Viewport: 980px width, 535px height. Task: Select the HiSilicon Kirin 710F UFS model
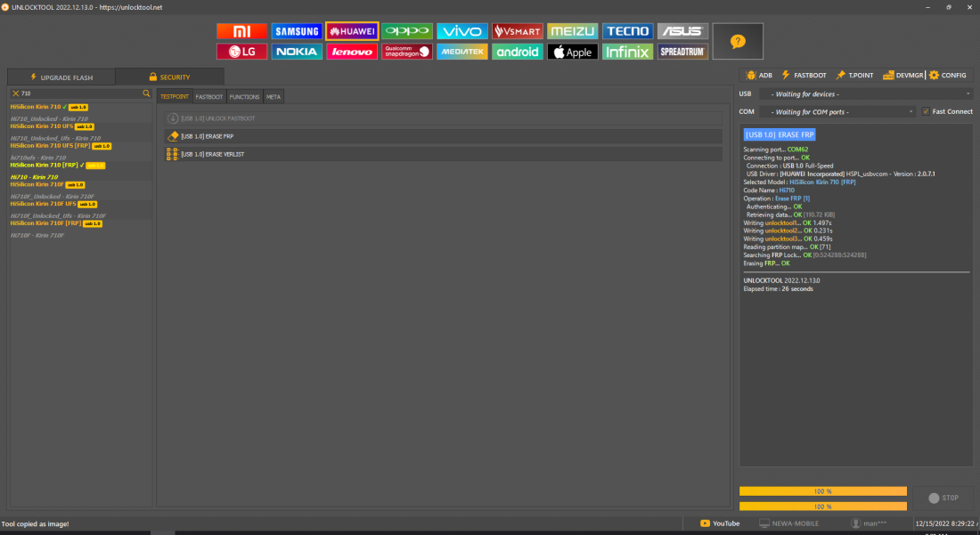click(x=53, y=204)
